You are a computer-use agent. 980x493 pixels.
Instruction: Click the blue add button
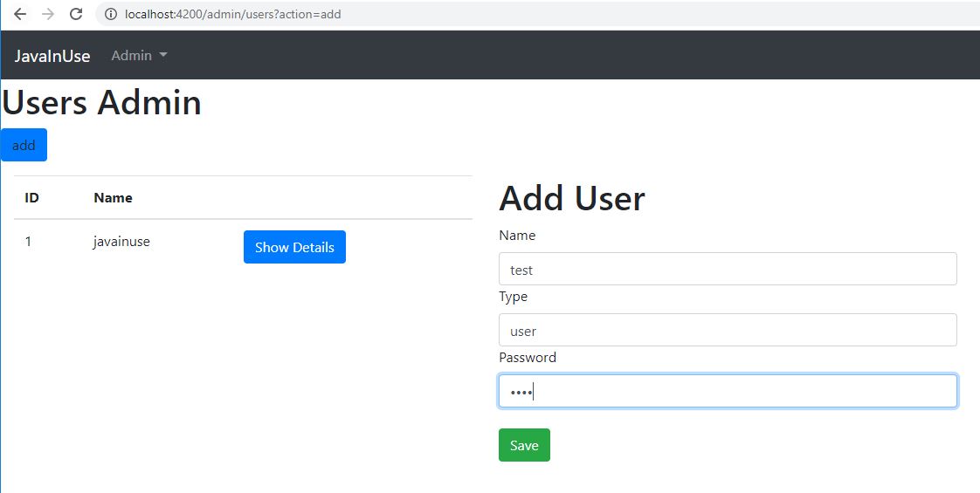point(24,145)
